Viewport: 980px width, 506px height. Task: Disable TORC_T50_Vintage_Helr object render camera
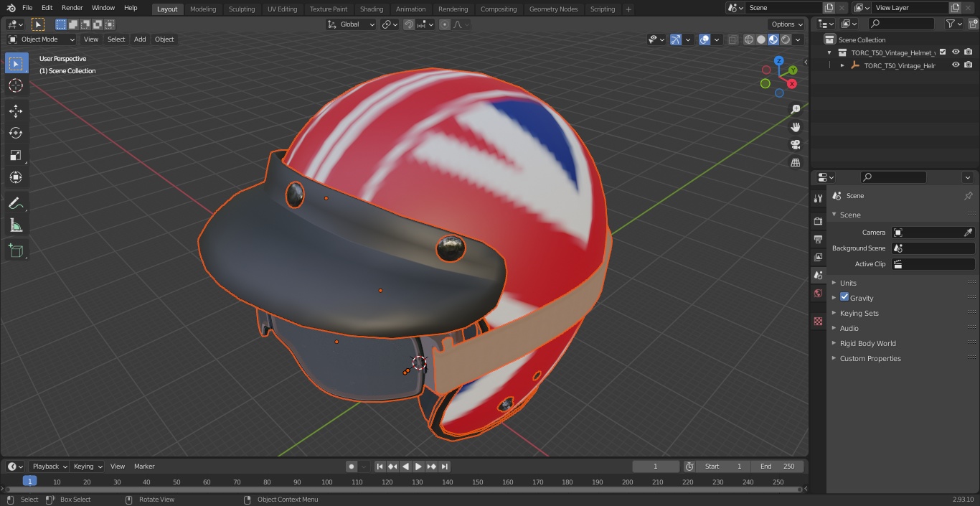pos(969,65)
